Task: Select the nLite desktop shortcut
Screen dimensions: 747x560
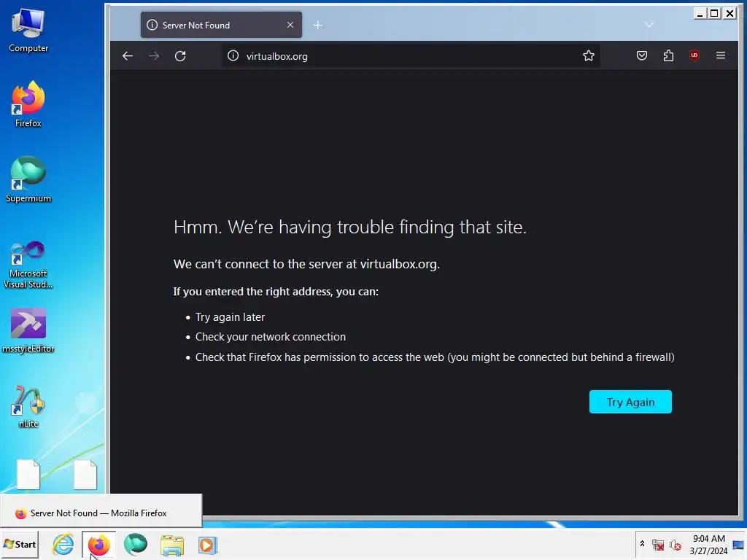Action: click(x=28, y=406)
